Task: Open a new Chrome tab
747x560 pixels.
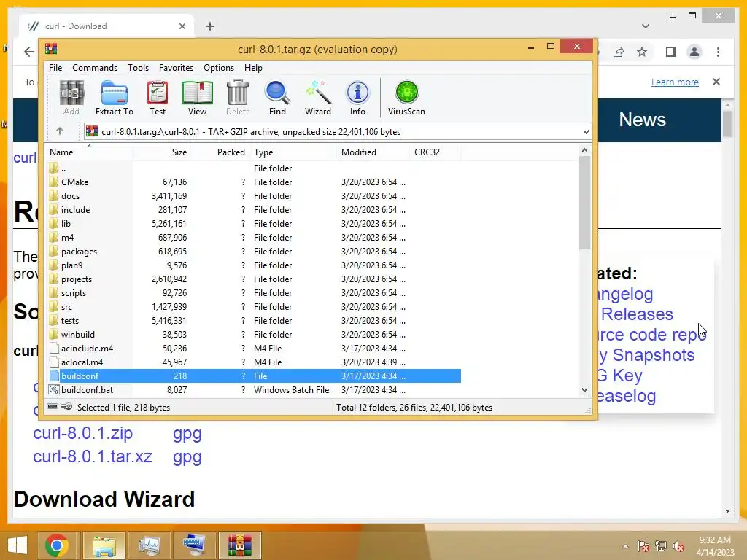Action: tap(210, 26)
